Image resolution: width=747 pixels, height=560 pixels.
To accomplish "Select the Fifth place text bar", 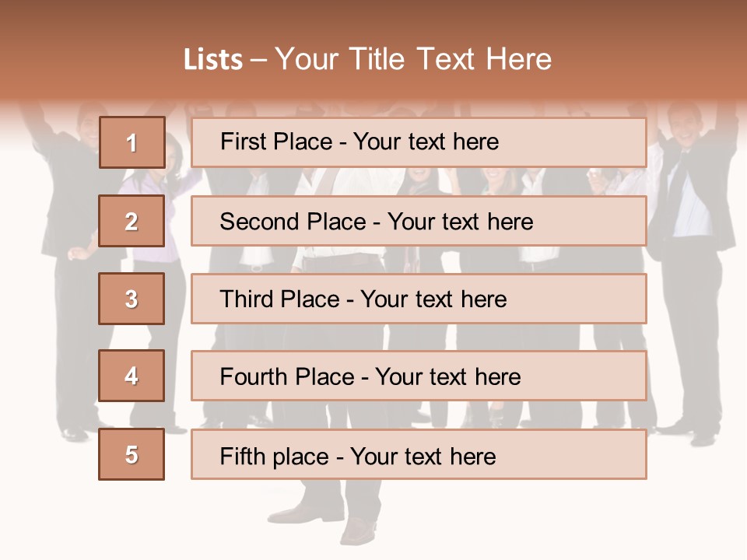I will click(x=419, y=454).
